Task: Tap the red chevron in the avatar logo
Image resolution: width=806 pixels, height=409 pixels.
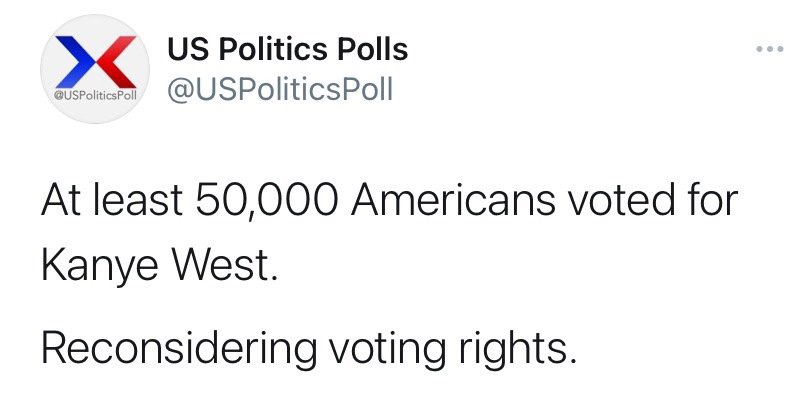Action: [x=116, y=62]
